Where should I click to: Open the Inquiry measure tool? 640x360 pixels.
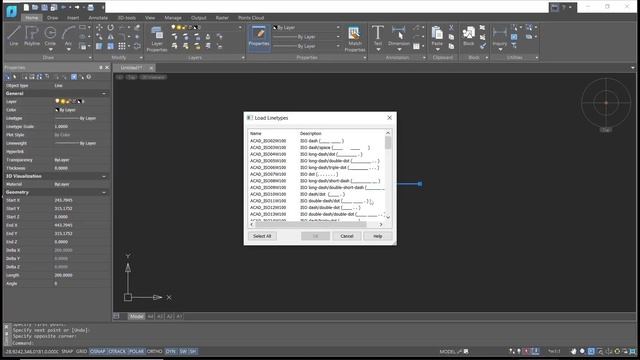coord(500,36)
